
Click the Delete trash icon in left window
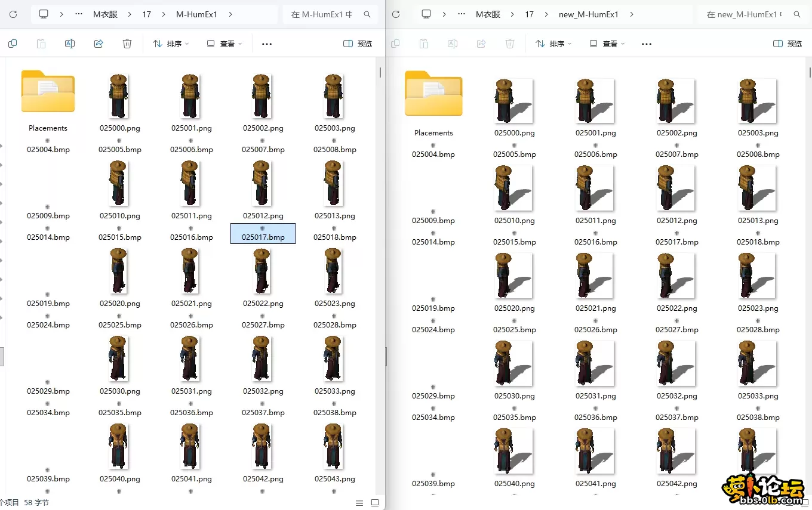pos(127,44)
